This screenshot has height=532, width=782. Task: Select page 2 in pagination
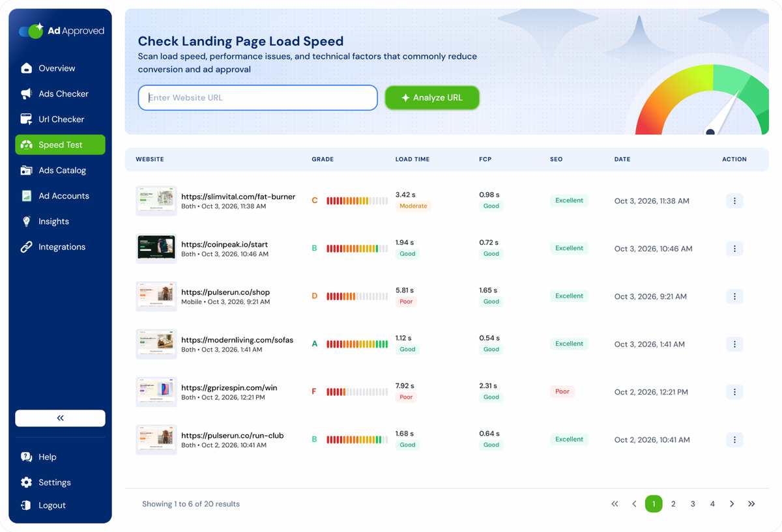(x=673, y=504)
